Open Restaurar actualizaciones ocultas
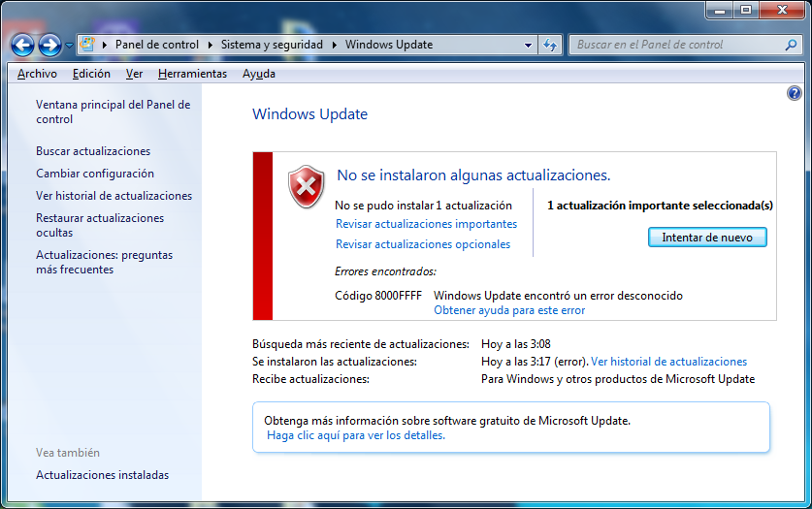Screen dimensions: 812x509 pyautogui.click(x=100, y=225)
